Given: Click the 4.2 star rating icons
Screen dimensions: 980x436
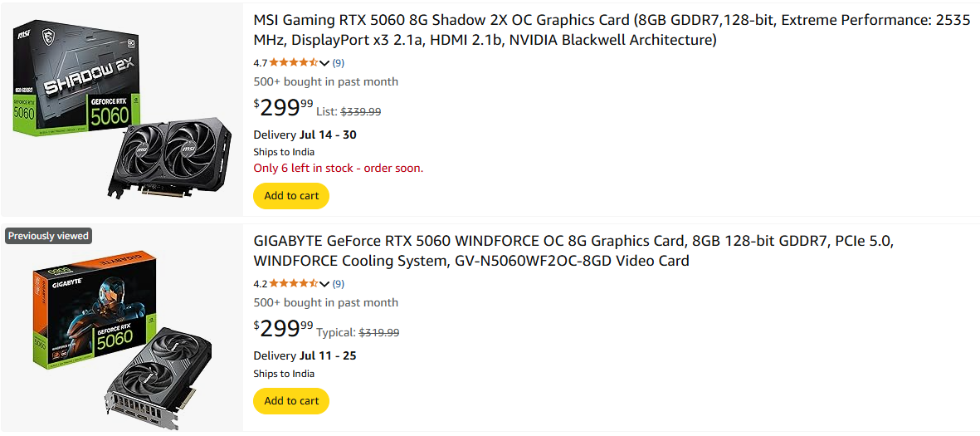Looking at the screenshot, I should pyautogui.click(x=293, y=283).
